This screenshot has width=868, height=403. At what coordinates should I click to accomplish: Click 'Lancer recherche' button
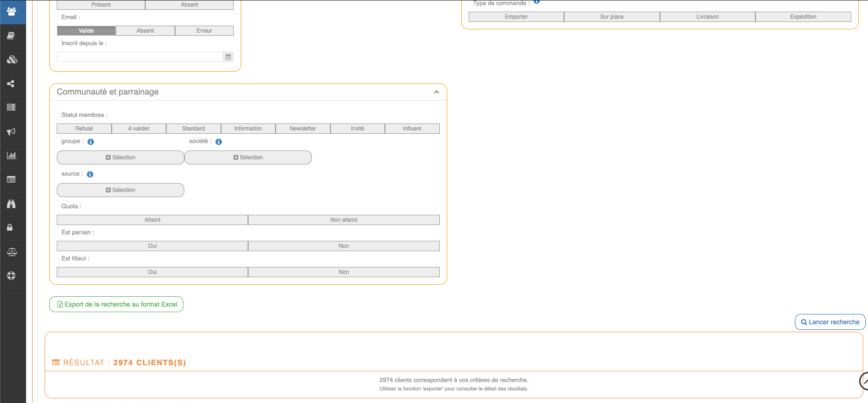pyautogui.click(x=830, y=322)
